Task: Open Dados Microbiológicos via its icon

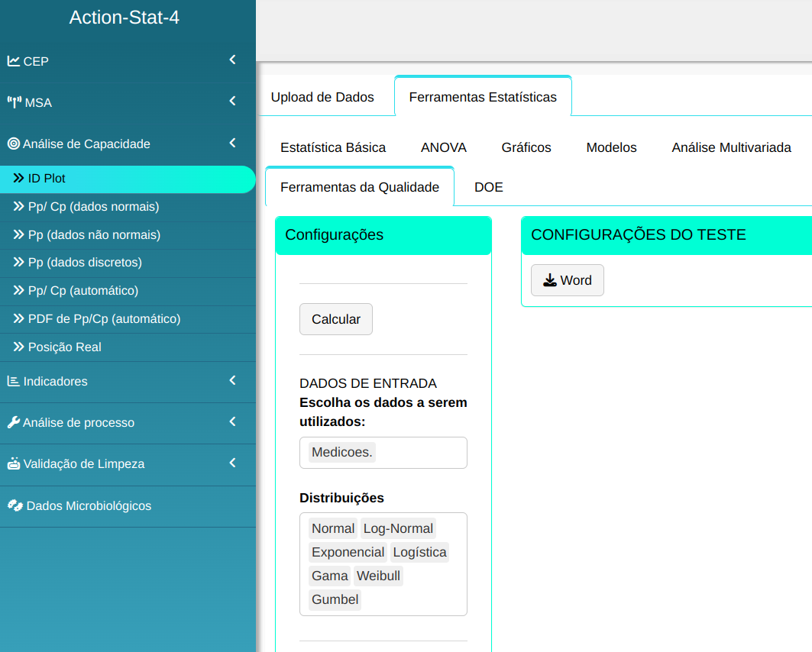Action: (15, 505)
